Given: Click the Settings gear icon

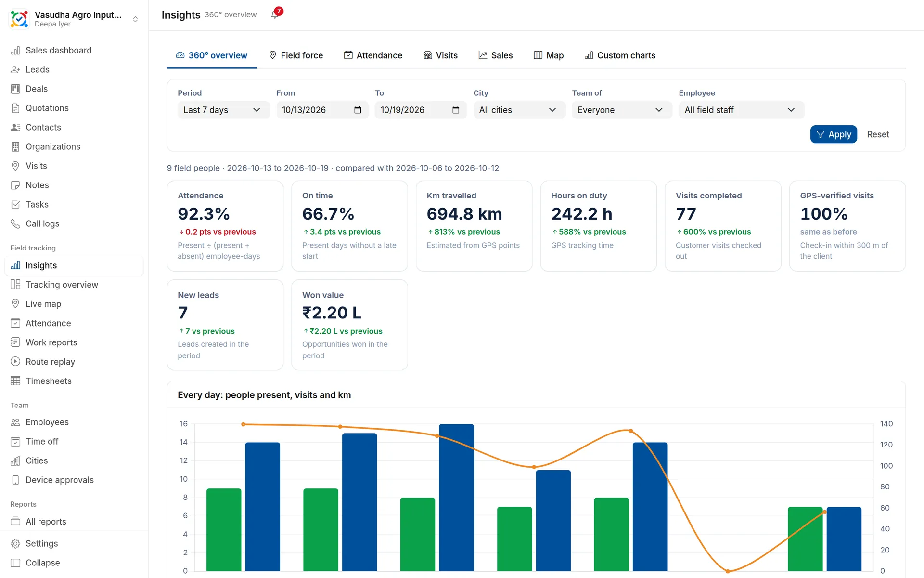Looking at the screenshot, I should coord(15,543).
